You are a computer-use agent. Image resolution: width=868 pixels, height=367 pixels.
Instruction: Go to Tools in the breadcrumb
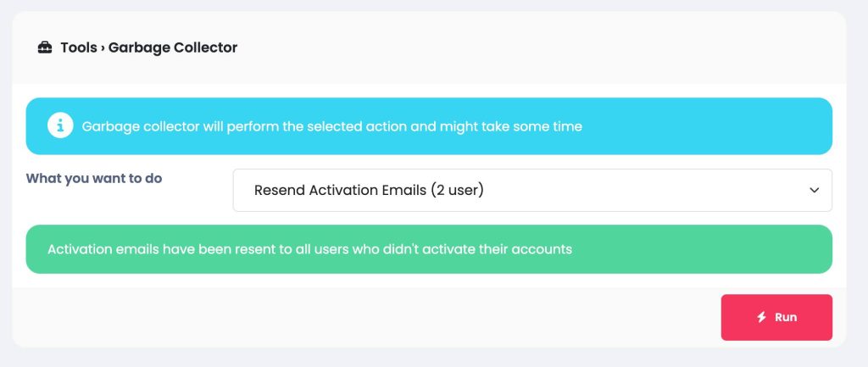(x=79, y=48)
